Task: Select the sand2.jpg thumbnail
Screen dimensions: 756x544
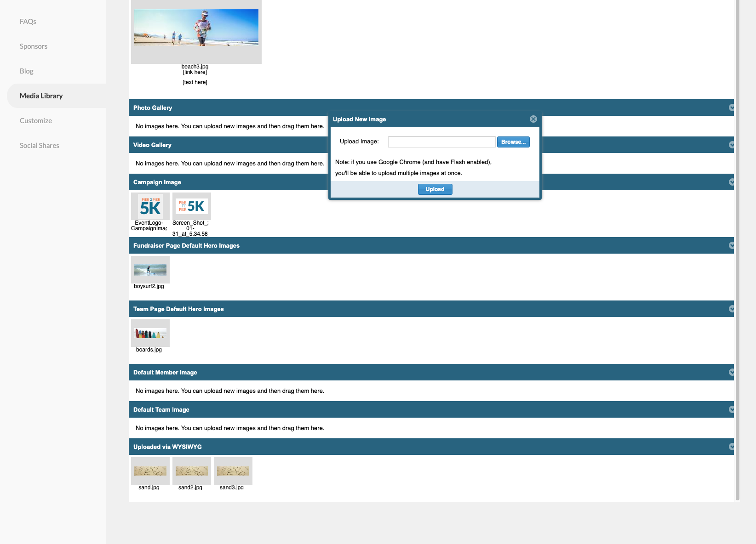Action: 192,471
